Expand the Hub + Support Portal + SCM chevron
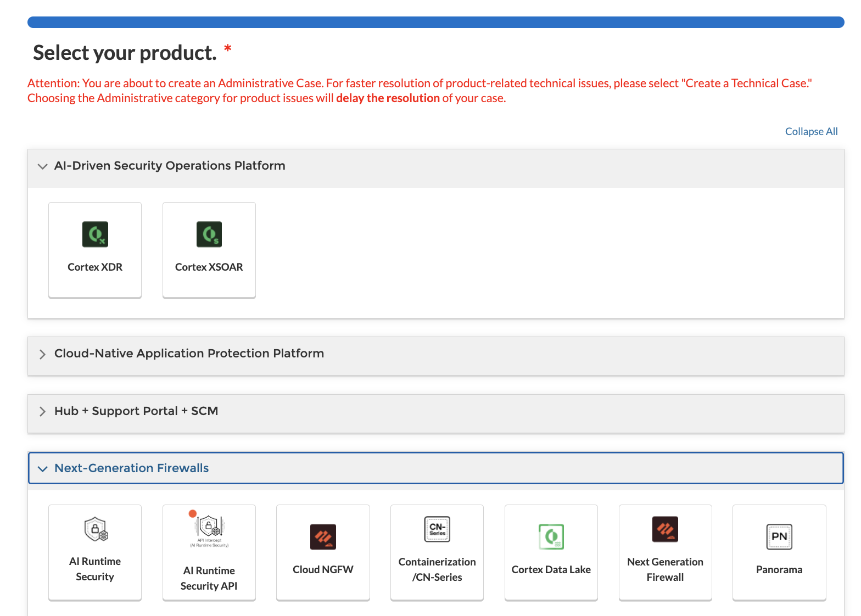 tap(42, 412)
